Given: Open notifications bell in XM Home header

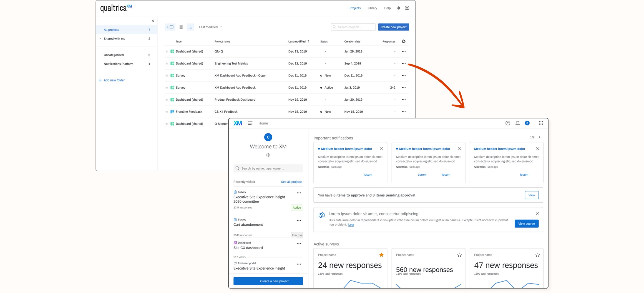Looking at the screenshot, I should point(517,123).
